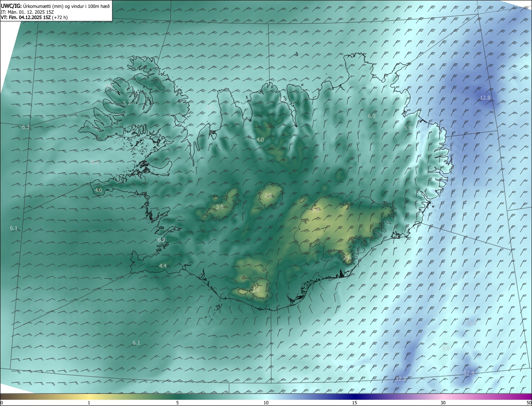
Task: Click the 5.2 value on the Westfjords
Action: pos(127,103)
